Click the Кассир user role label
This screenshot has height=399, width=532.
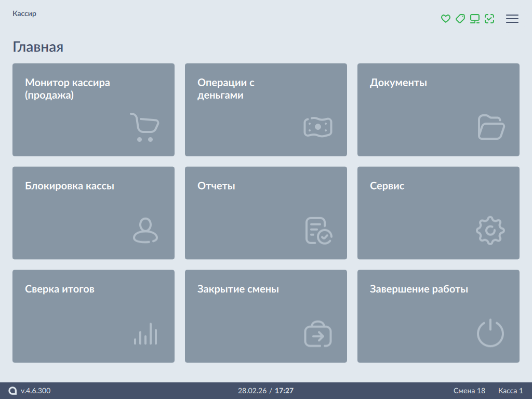tap(24, 14)
